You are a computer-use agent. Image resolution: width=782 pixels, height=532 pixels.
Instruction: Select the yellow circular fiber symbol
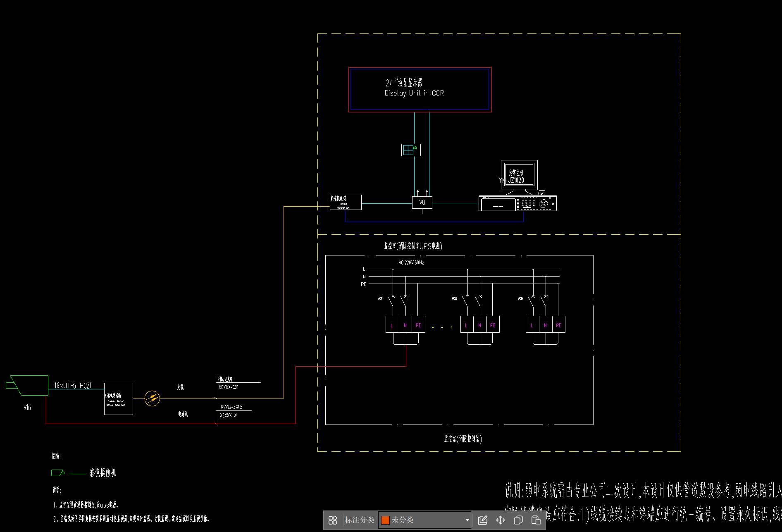[152, 398]
